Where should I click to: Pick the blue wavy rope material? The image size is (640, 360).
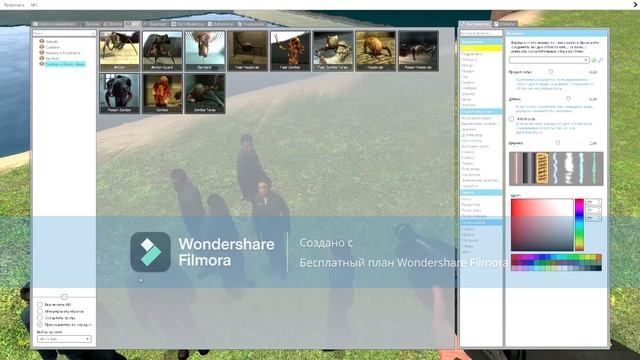click(x=556, y=168)
